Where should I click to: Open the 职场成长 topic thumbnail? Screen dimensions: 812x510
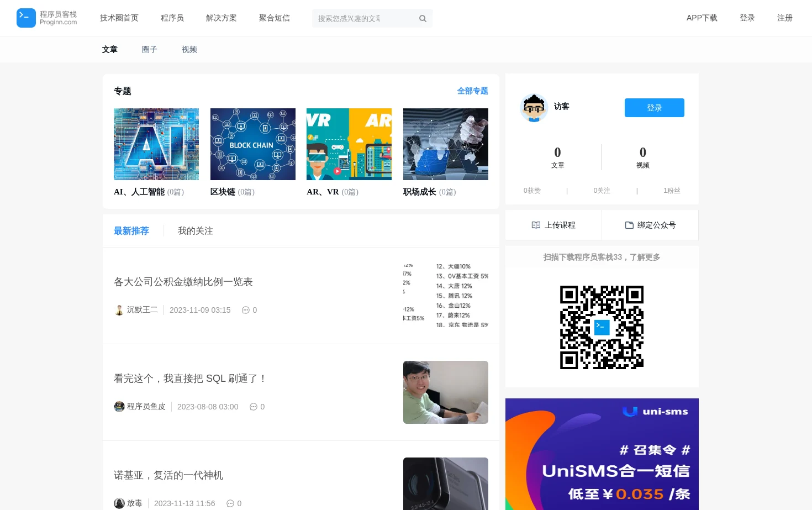pyautogui.click(x=446, y=144)
